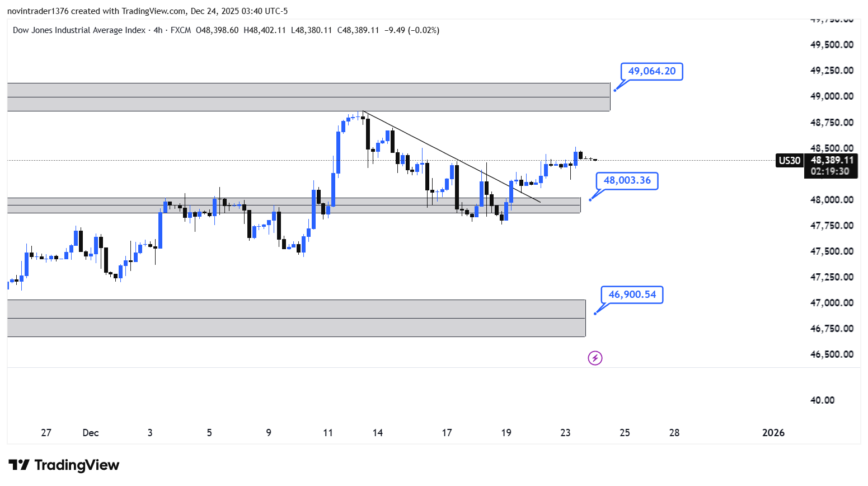
Task: Click the purple lightning event icon
Action: tap(595, 358)
